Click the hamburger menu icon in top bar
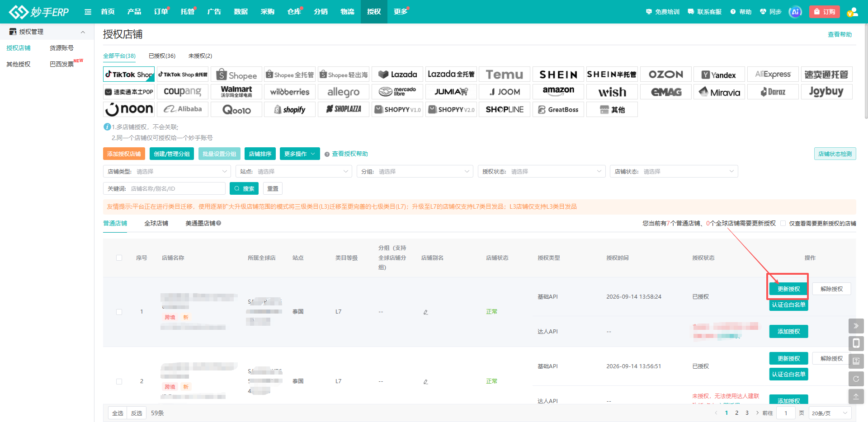 click(x=88, y=12)
